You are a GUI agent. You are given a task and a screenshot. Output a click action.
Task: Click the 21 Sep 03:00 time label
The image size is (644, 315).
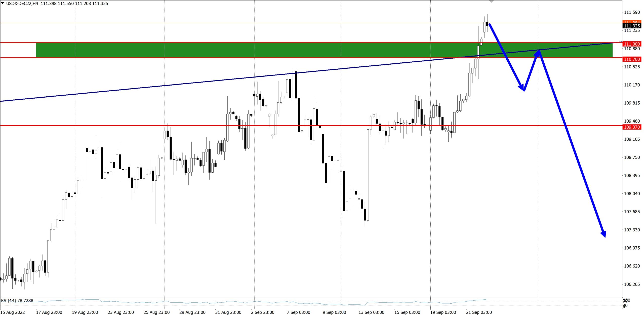[x=479, y=312]
